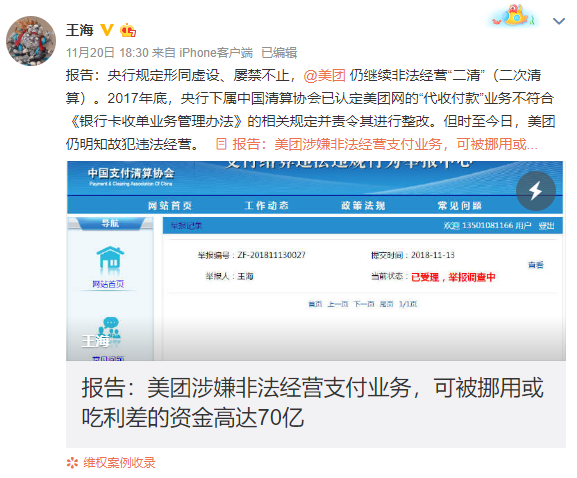This screenshot has width=577, height=478.
Task: Expand the post options chevron menu
Action: pos(559,21)
